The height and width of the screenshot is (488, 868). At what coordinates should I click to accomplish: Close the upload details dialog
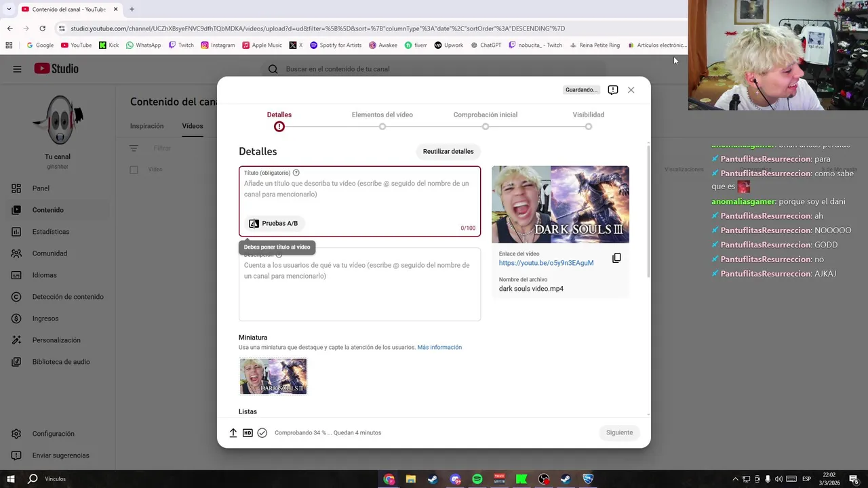click(x=631, y=89)
